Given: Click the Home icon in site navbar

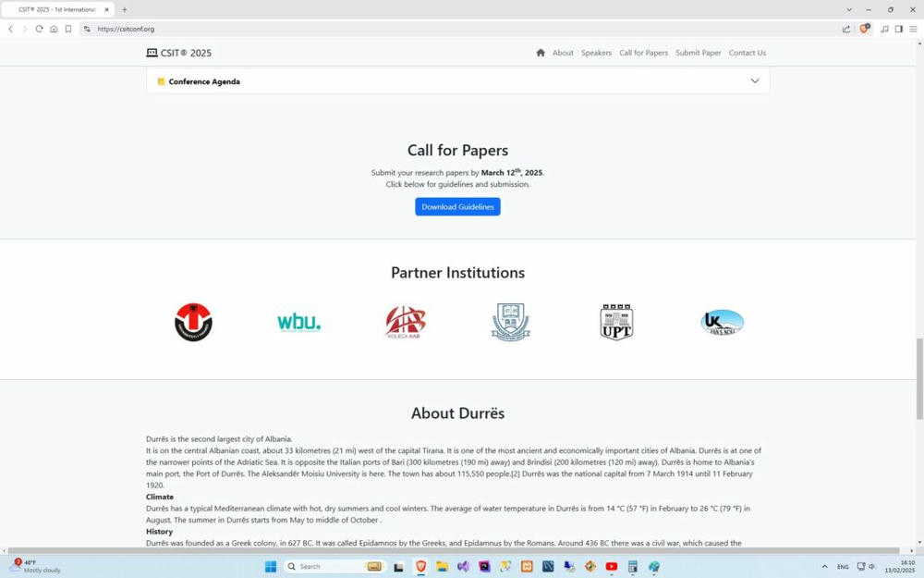Looking at the screenshot, I should (541, 53).
